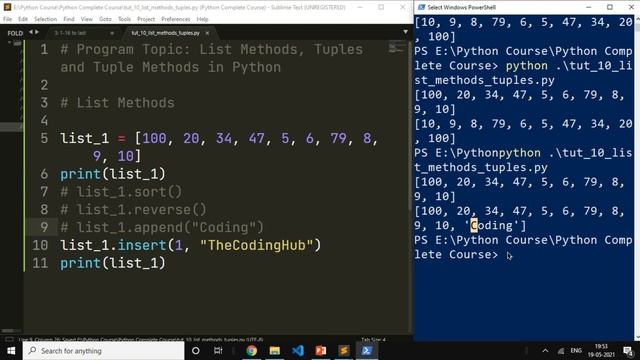Open the Preferences menu

[176, 19]
